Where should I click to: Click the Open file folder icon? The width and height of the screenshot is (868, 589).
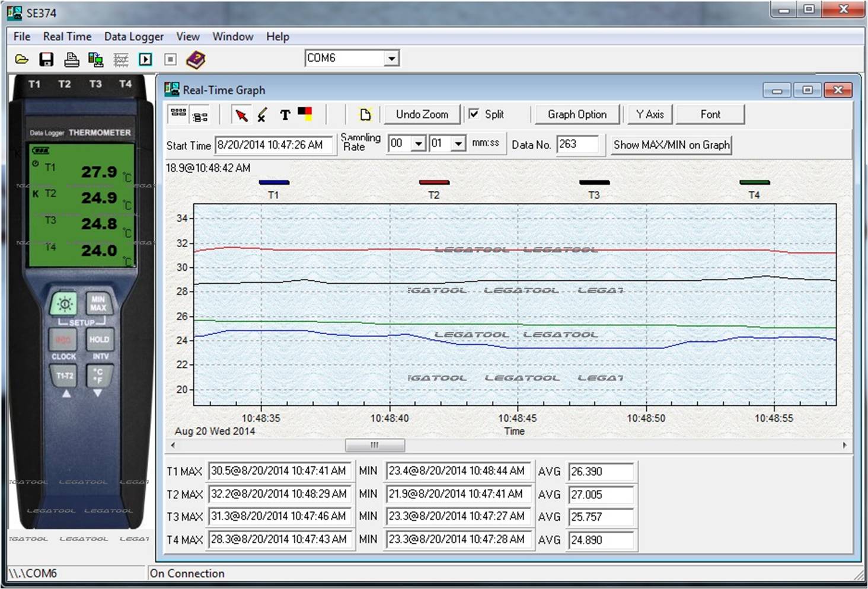tap(22, 59)
